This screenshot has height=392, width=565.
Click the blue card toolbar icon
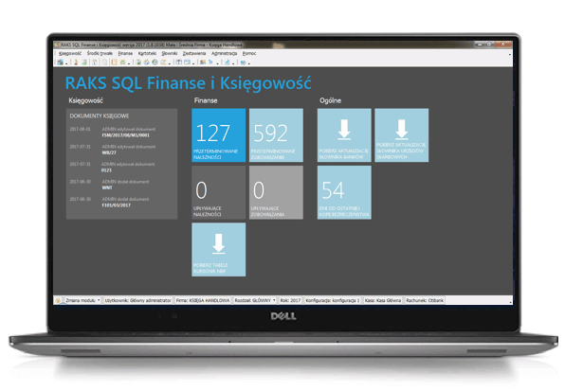coord(188,62)
